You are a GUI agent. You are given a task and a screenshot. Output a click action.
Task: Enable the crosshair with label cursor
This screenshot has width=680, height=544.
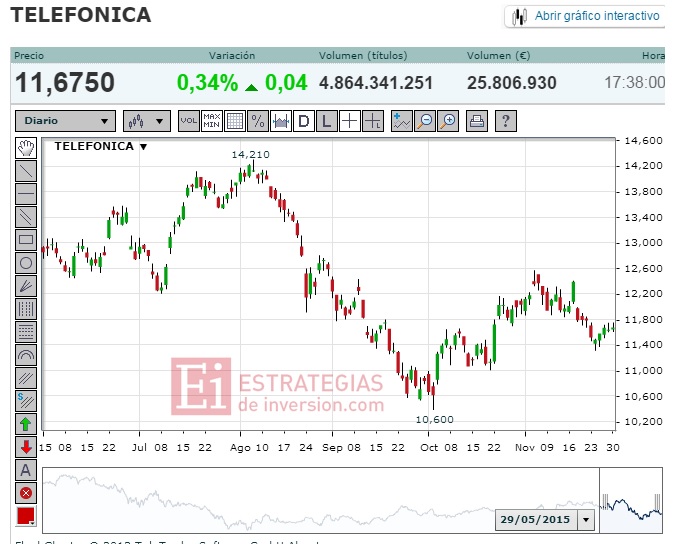pos(373,121)
